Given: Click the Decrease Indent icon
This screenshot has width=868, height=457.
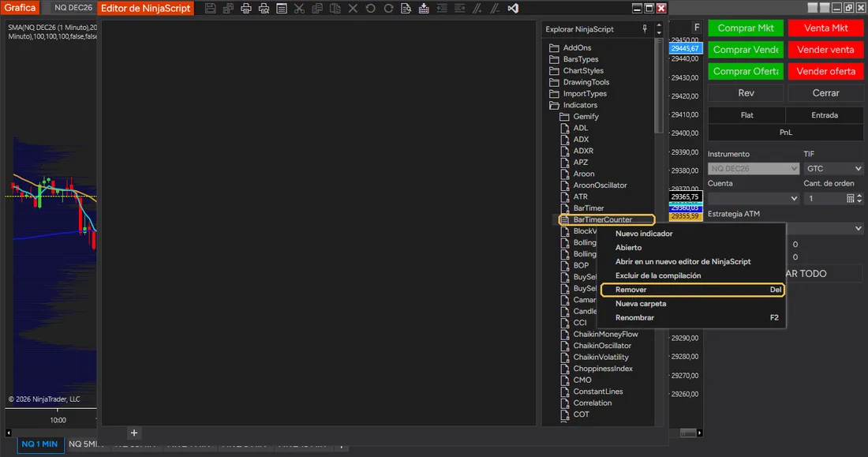Looking at the screenshot, I should coord(442,9).
